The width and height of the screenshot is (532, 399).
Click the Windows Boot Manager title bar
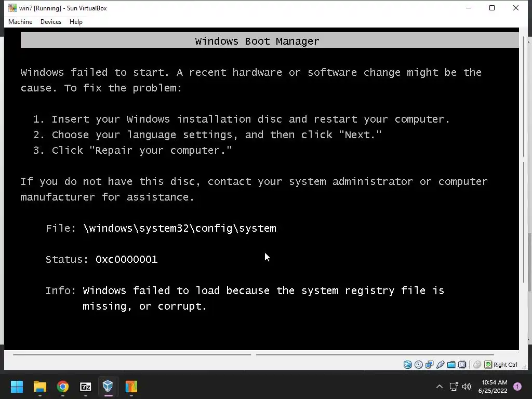click(x=270, y=41)
